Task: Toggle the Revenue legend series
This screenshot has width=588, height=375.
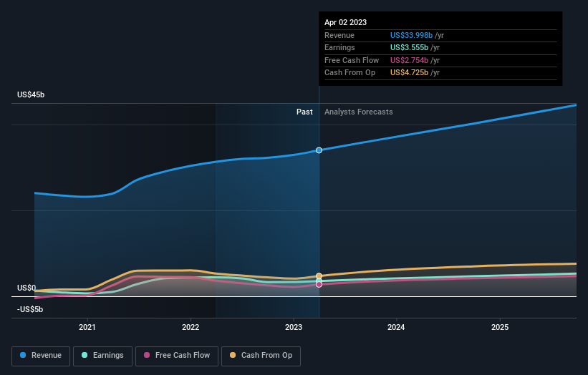Action: [41, 356]
